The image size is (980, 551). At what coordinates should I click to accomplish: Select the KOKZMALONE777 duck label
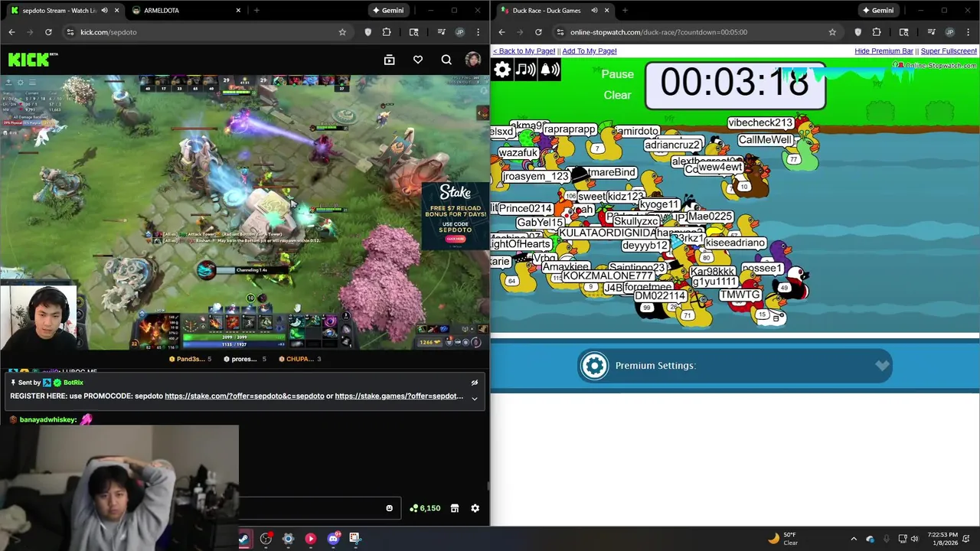pyautogui.click(x=608, y=275)
